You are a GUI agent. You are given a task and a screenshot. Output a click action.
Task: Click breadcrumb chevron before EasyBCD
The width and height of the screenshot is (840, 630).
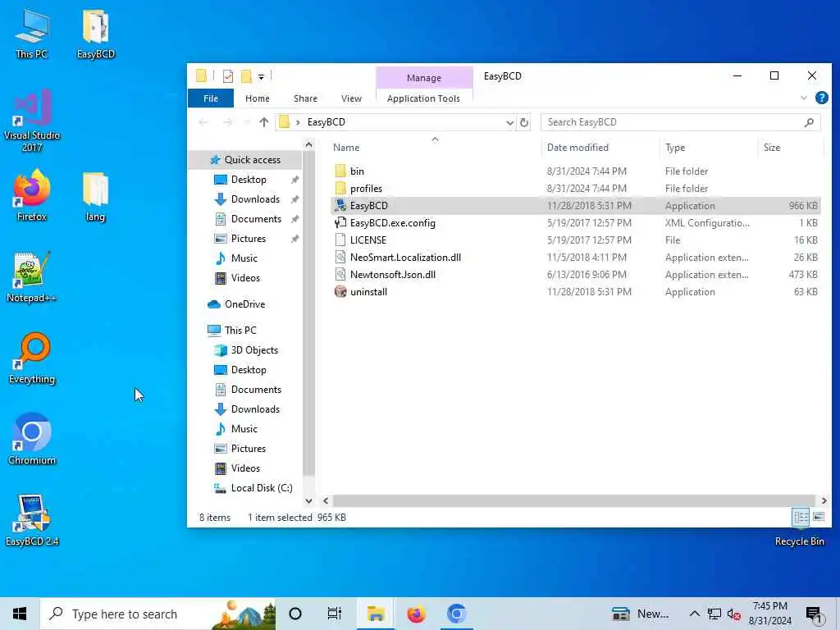[x=298, y=122]
